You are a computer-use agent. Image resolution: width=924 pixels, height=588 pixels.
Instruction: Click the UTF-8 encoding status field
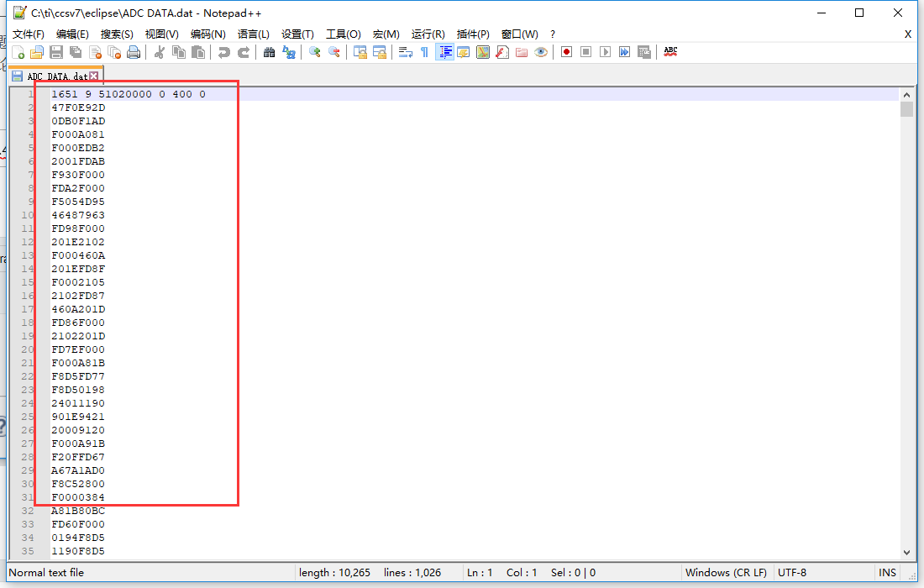pyautogui.click(x=792, y=573)
